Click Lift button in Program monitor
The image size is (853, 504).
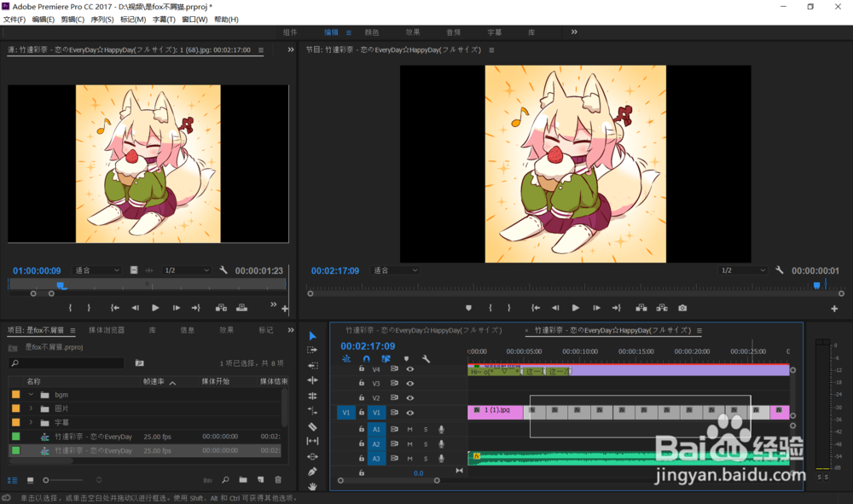click(x=641, y=308)
